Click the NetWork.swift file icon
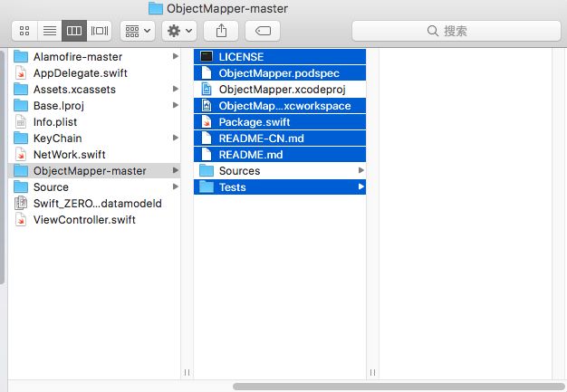The image size is (567, 392). click(x=21, y=154)
